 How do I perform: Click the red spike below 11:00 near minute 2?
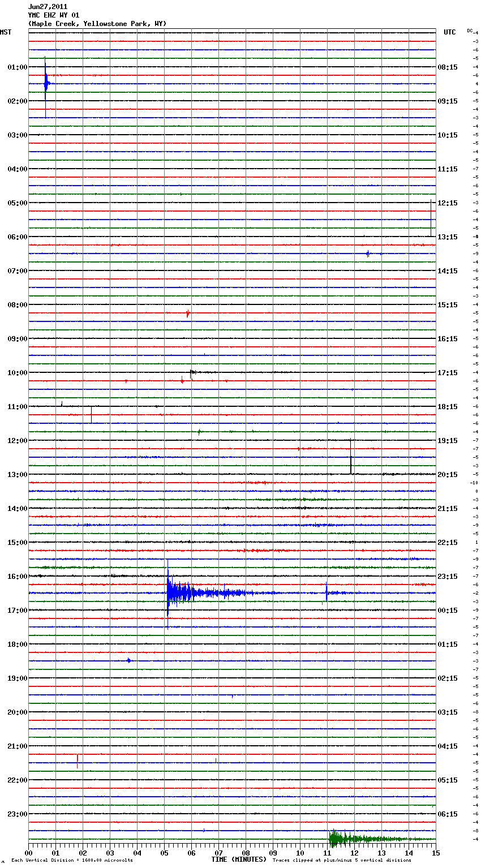92,414
